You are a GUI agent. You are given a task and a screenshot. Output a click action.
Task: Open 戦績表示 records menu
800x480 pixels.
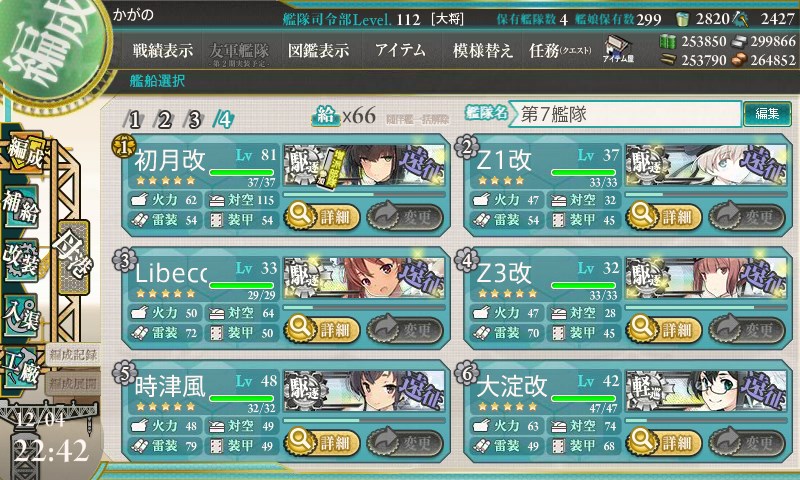(x=163, y=50)
